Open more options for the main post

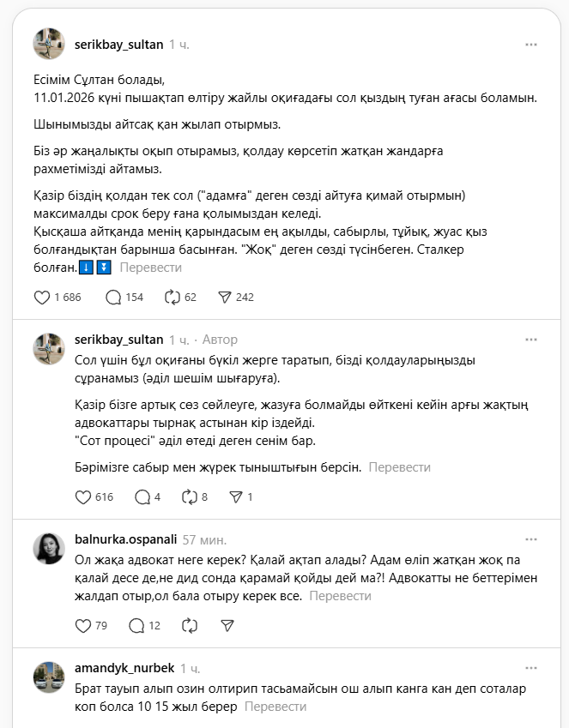[x=531, y=44]
